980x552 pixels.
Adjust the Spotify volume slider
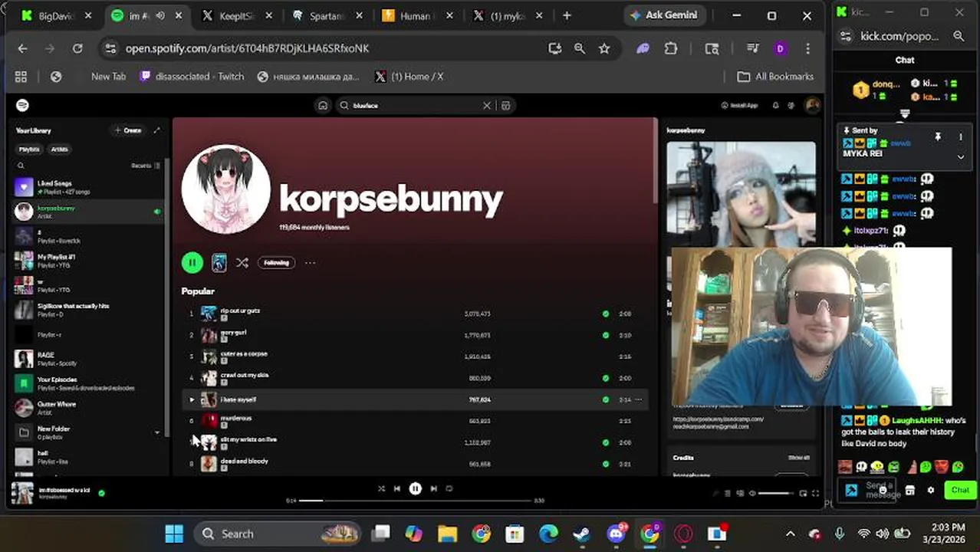click(774, 493)
